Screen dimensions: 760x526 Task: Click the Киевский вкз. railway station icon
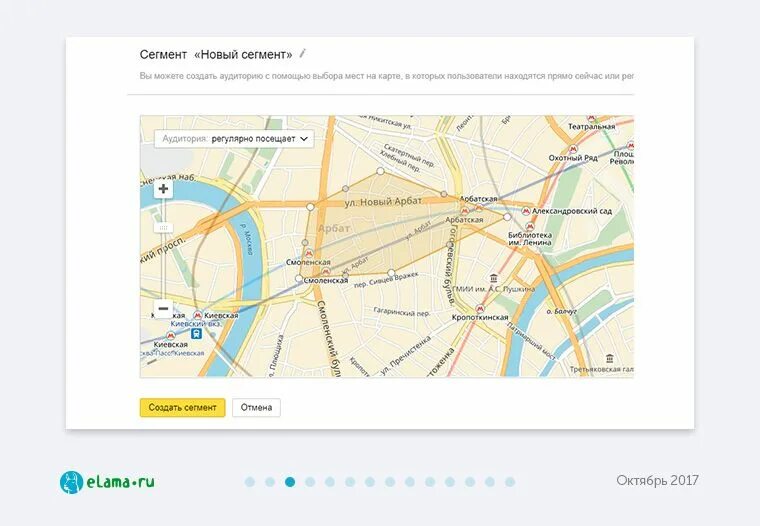point(196,334)
